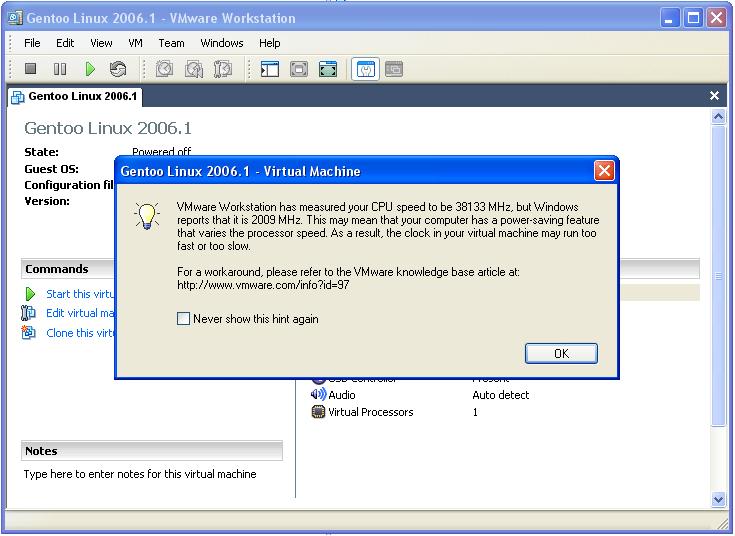Click the scroll down arrow of summary pane
This screenshot has height=536, width=735.
pos(718,499)
